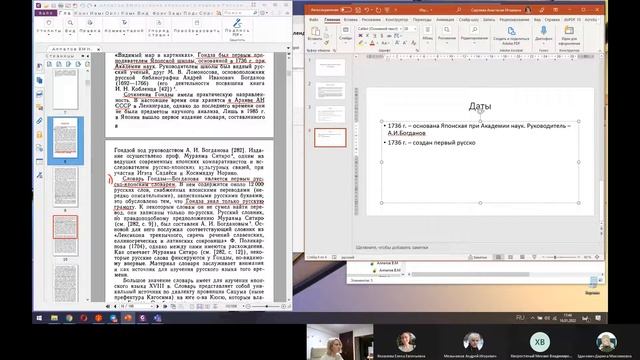Screen dimensions: 640x360
Task: Click the Adobe PDF create and share icon
Action: (x=511, y=31)
